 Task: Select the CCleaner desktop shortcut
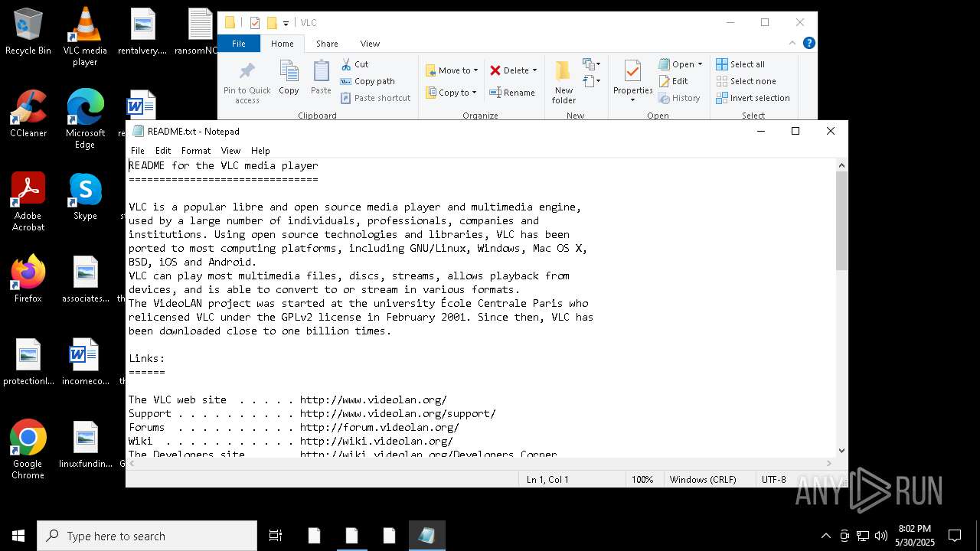(x=28, y=114)
